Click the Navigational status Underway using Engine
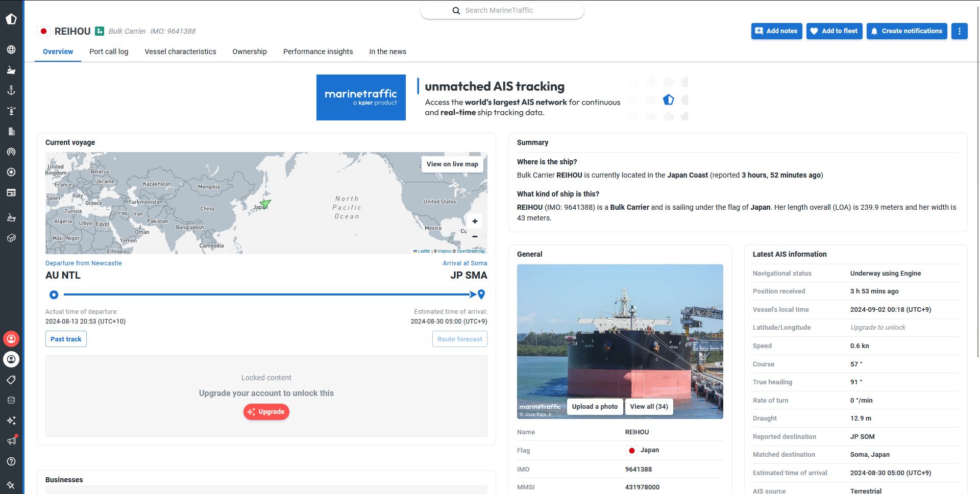Viewport: 980px width, 494px height. click(x=886, y=274)
